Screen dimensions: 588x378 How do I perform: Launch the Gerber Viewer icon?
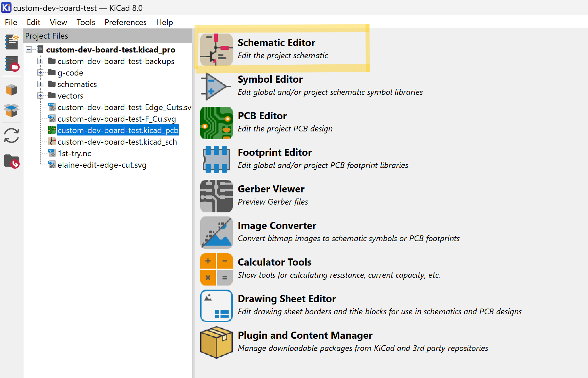tap(216, 196)
